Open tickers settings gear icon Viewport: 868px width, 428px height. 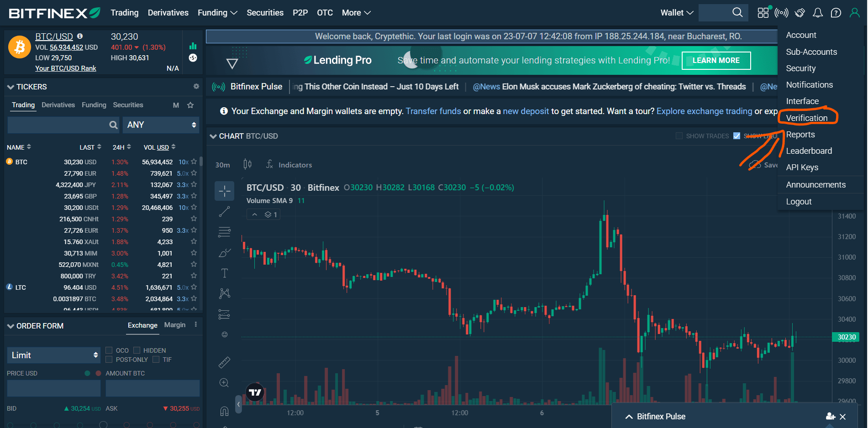(x=196, y=86)
